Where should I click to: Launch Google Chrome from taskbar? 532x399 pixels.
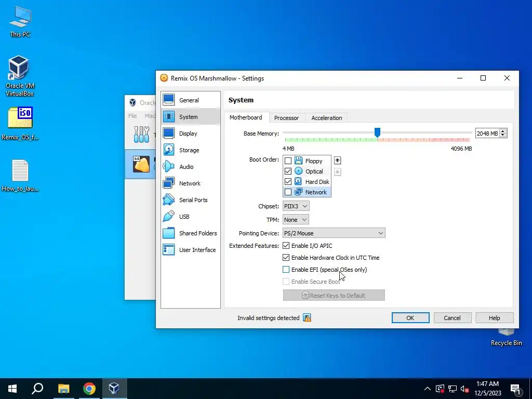pyautogui.click(x=89, y=389)
